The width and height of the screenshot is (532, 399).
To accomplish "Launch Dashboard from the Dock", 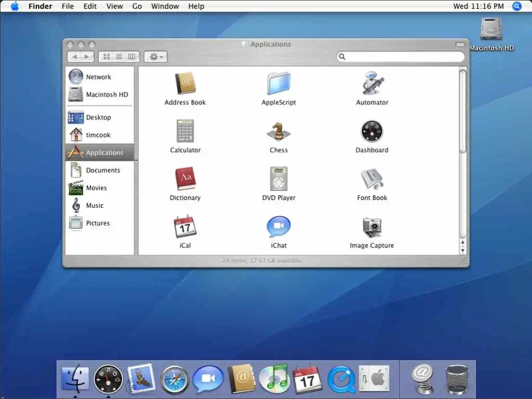I will point(108,379).
